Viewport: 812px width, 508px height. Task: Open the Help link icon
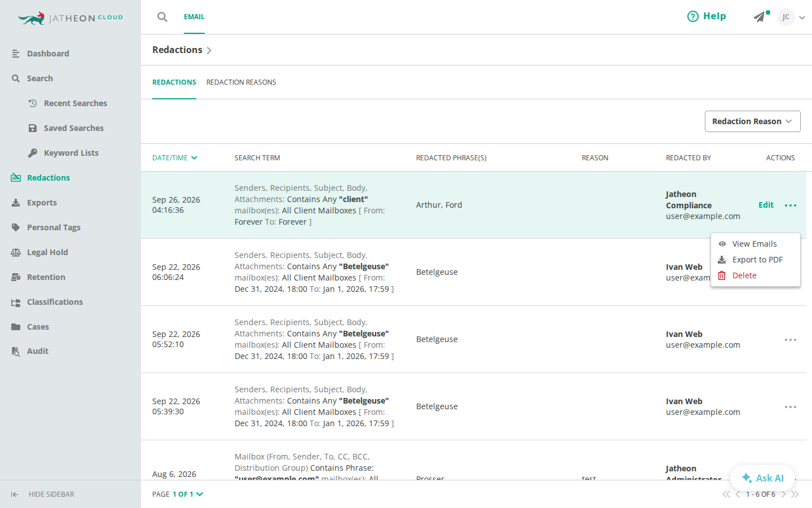(692, 16)
